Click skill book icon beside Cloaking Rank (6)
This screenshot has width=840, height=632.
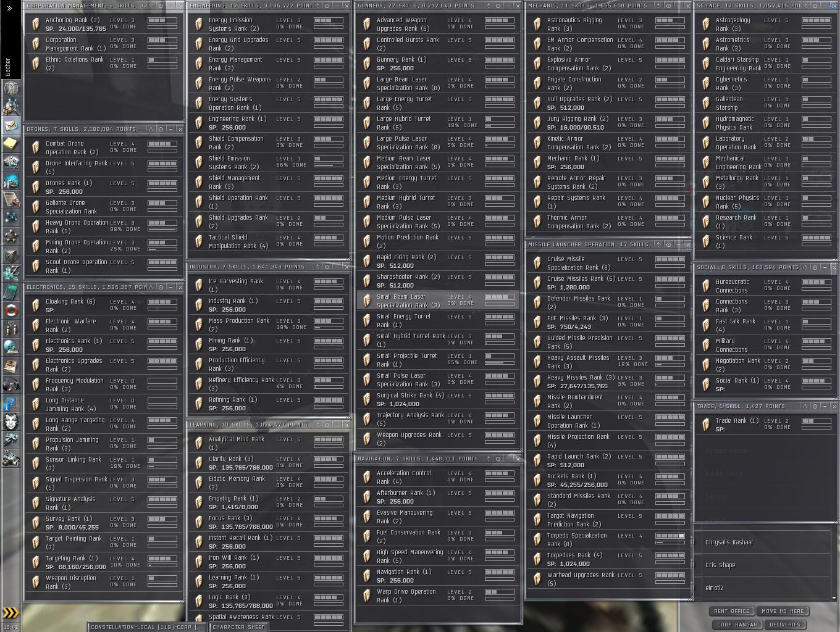pyautogui.click(x=36, y=306)
